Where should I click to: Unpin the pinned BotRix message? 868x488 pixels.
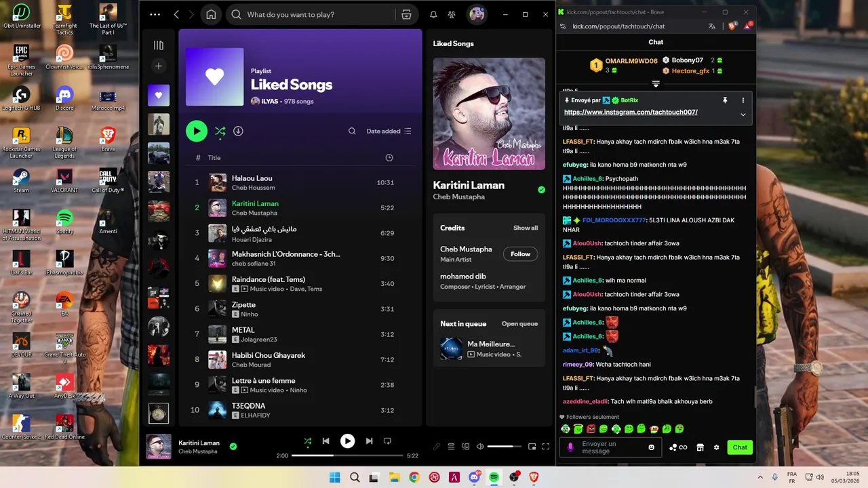tap(725, 100)
